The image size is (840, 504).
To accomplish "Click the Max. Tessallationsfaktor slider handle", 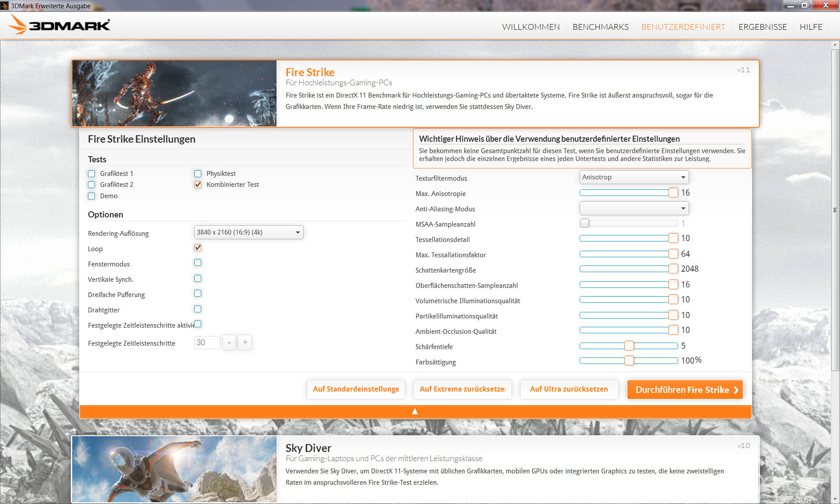I will pos(673,254).
